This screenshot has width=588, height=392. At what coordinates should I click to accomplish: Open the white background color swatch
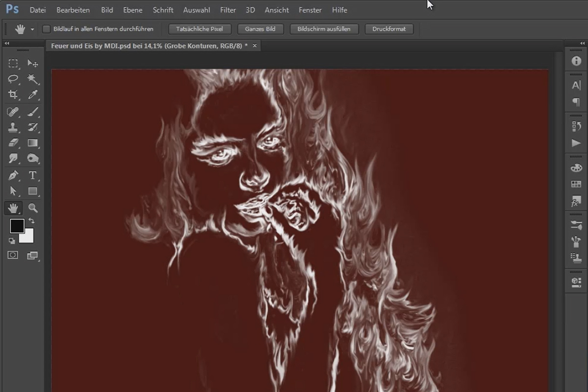pos(27,237)
